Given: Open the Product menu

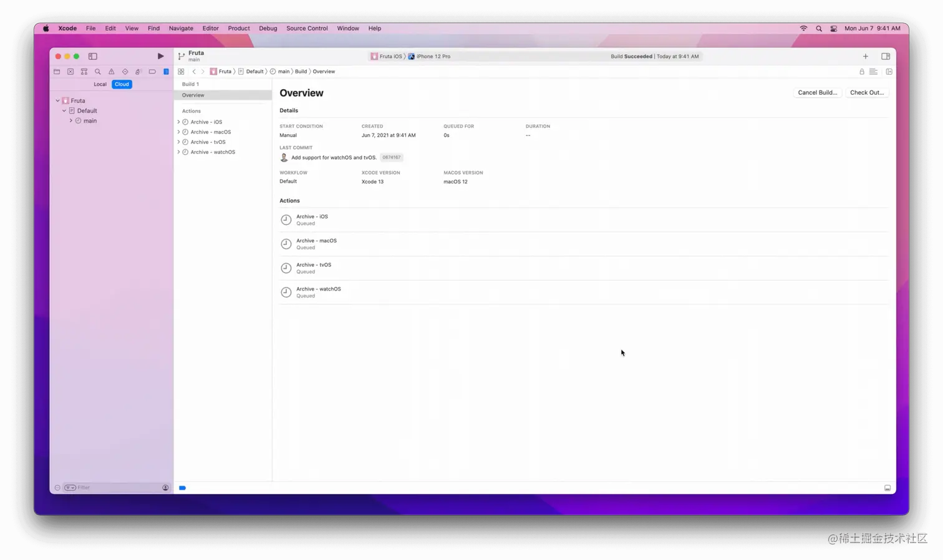Looking at the screenshot, I should (x=239, y=28).
